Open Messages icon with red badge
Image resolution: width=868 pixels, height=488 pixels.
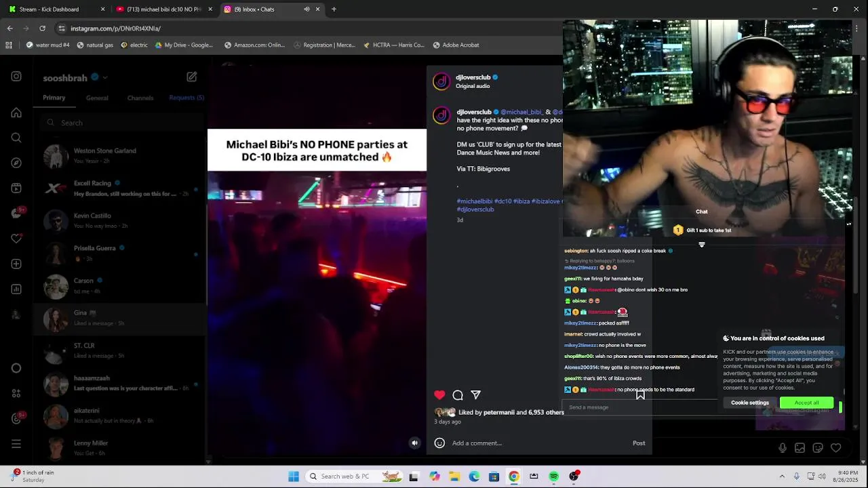[x=16, y=213]
